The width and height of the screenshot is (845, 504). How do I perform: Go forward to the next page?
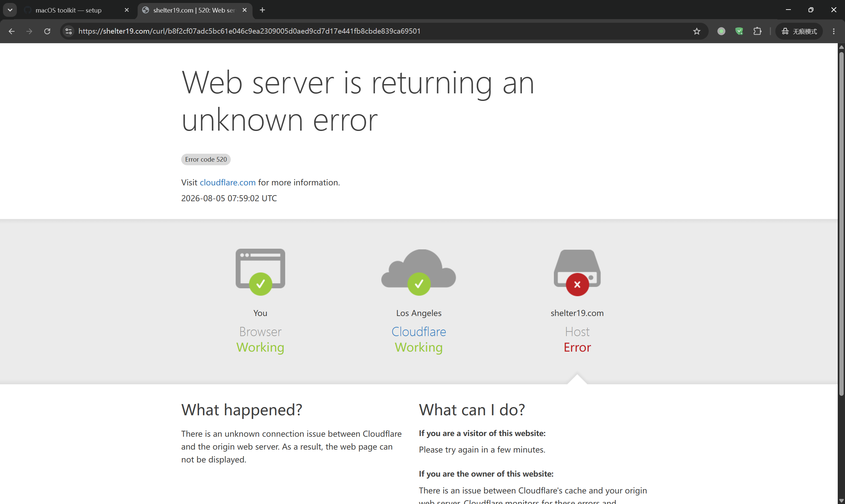click(x=29, y=31)
